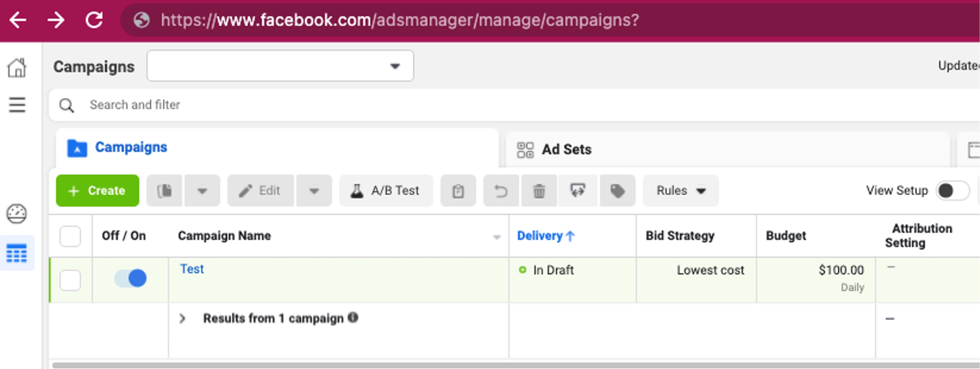Click the Edit button
Screen dimensions: 980x369
click(x=261, y=191)
